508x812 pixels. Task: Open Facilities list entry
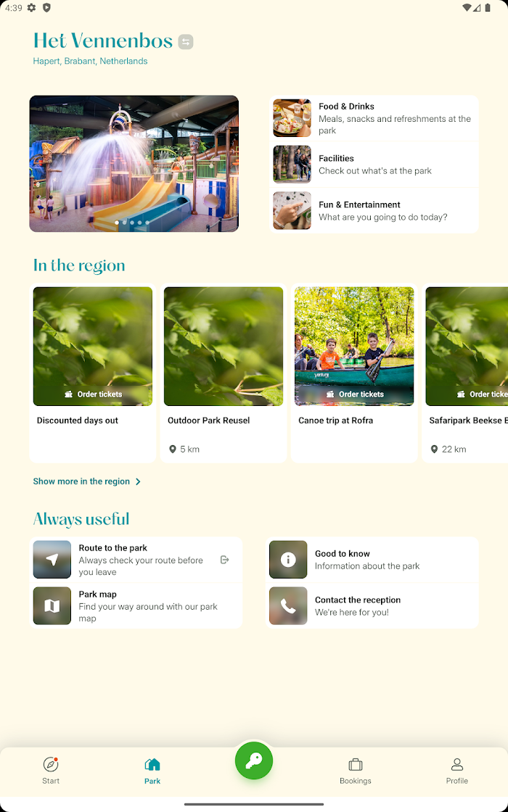(374, 164)
